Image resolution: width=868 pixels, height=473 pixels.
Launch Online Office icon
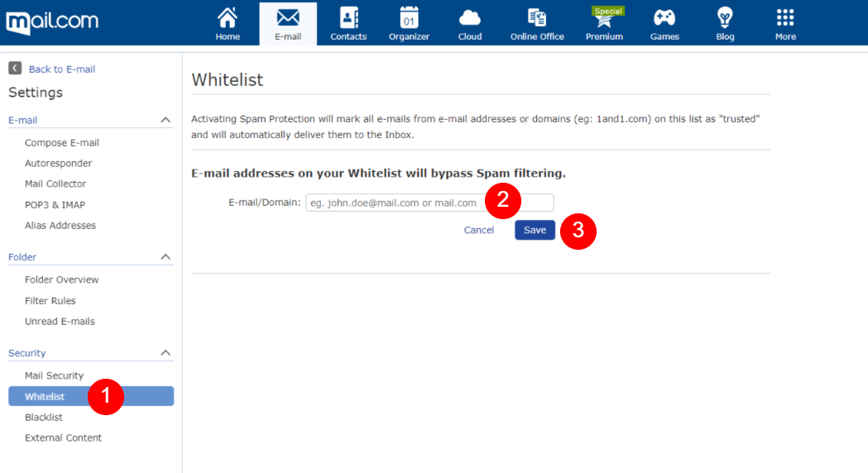click(537, 18)
